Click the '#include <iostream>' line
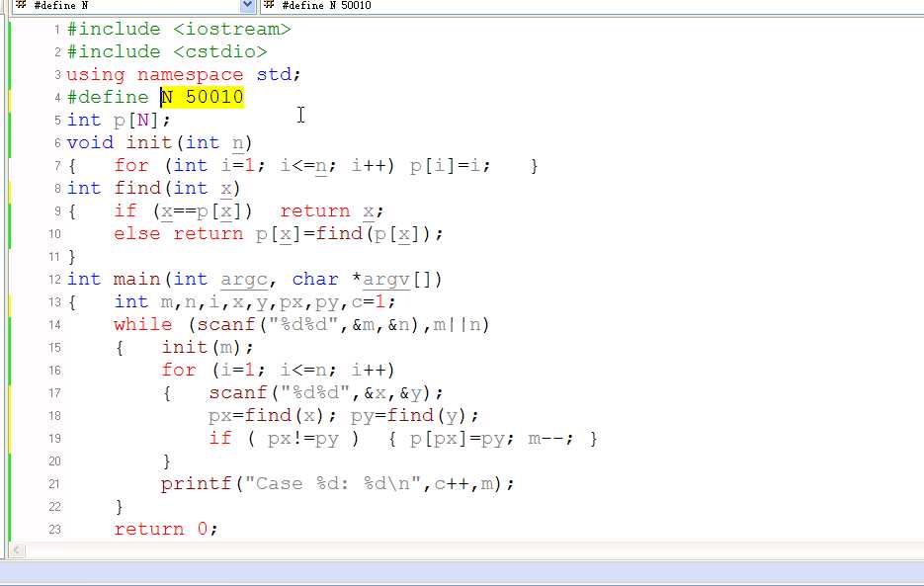This screenshot has width=924, height=586. click(179, 29)
